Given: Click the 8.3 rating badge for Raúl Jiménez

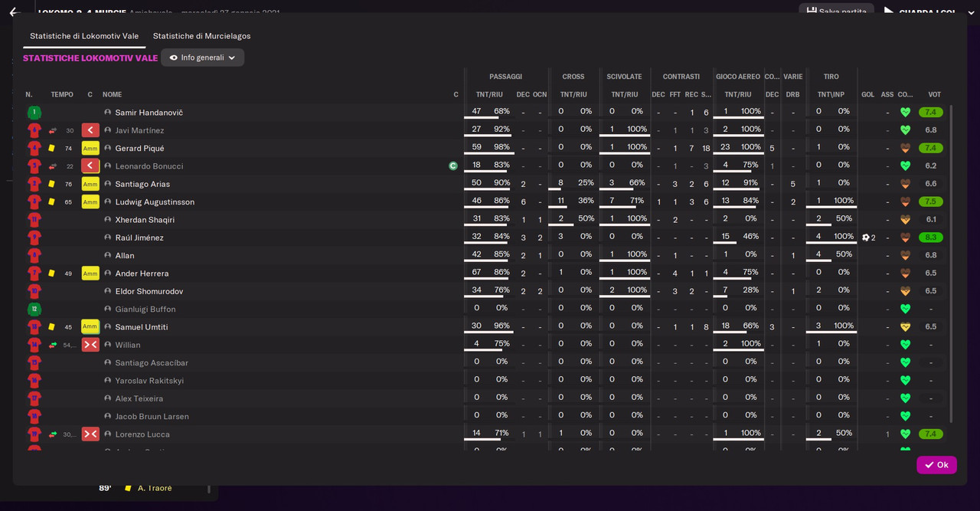Looking at the screenshot, I should [931, 237].
